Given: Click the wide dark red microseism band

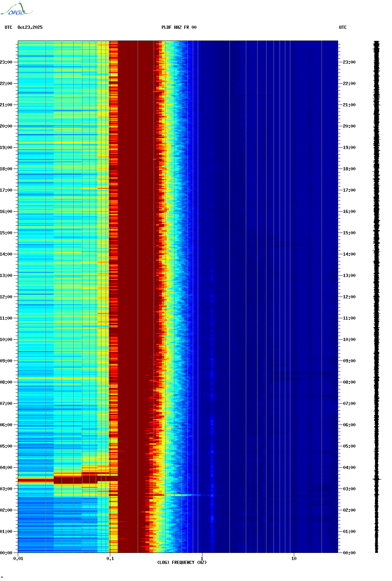Looking at the screenshot, I should (x=135, y=284).
